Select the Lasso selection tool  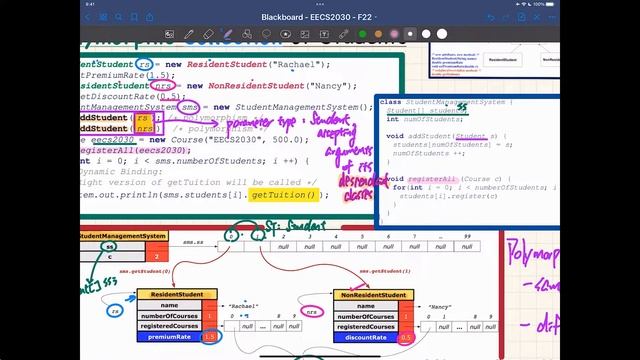(266, 34)
